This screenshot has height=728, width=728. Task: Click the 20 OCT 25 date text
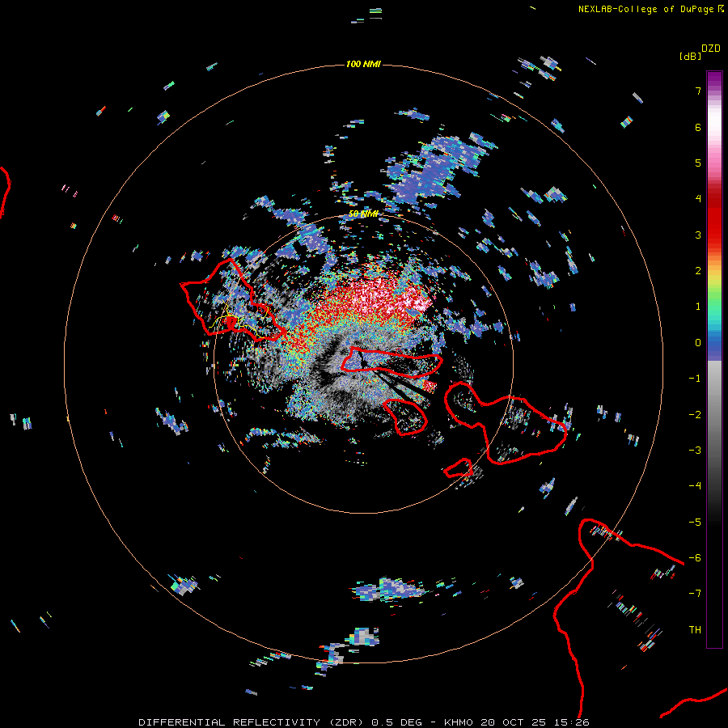[514, 722]
